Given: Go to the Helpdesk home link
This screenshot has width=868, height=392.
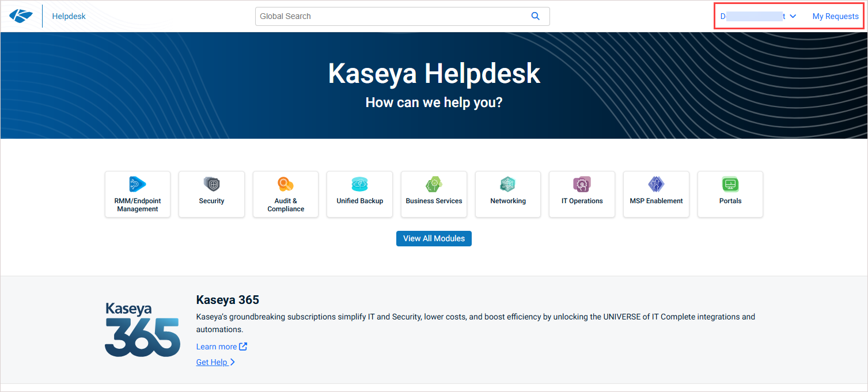Looking at the screenshot, I should click(x=69, y=16).
